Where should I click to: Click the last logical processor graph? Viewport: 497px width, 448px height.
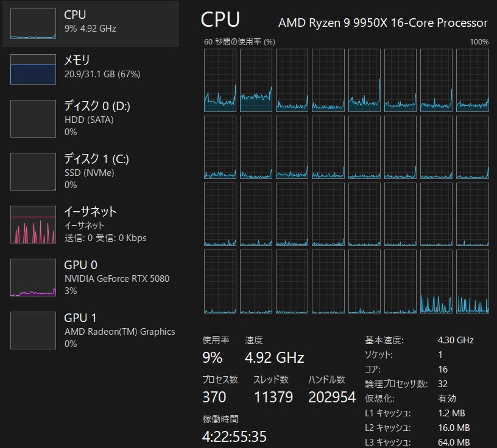point(472,281)
